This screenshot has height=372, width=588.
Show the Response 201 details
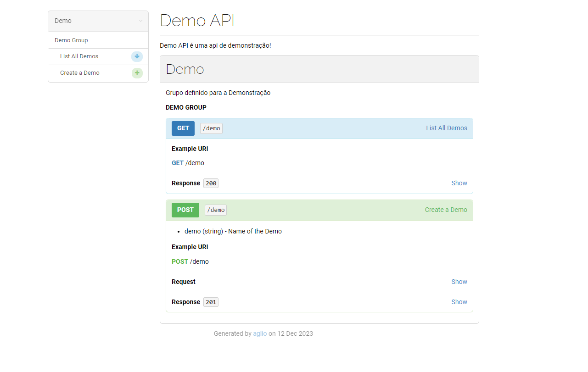tap(459, 302)
